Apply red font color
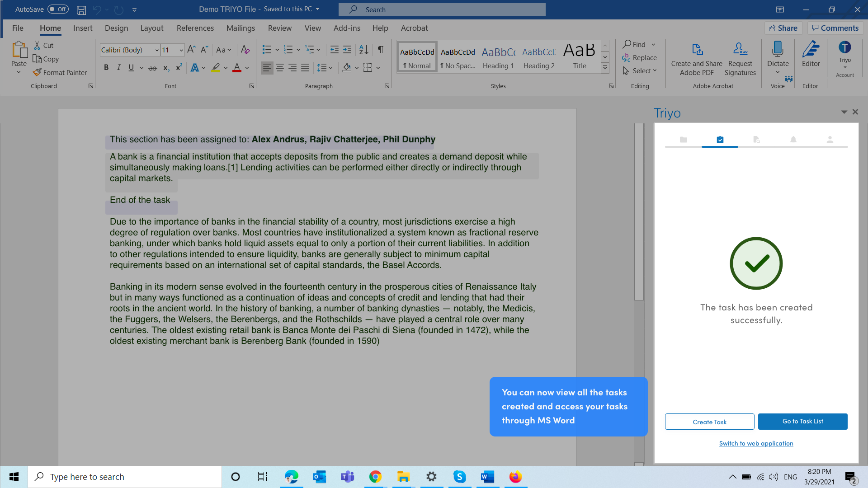 coord(236,68)
